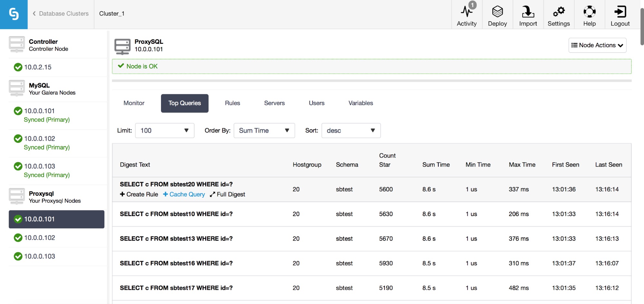
Task: Click the Hostgroup column header
Action: coord(307,165)
